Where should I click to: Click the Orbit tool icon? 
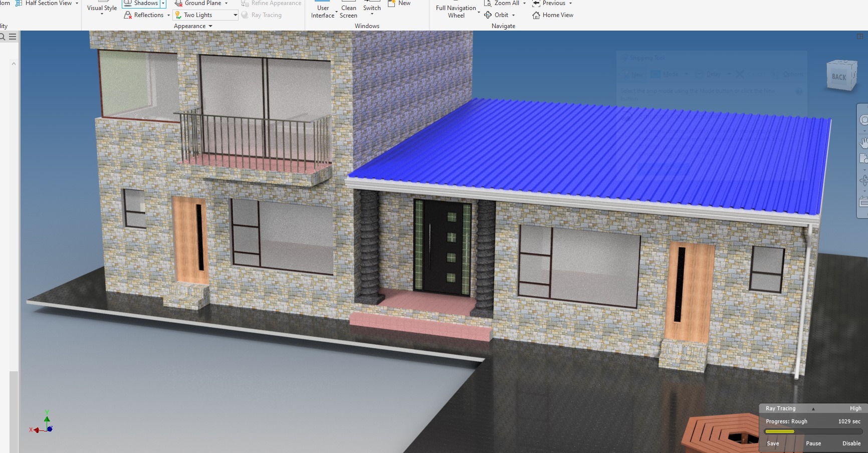(488, 15)
